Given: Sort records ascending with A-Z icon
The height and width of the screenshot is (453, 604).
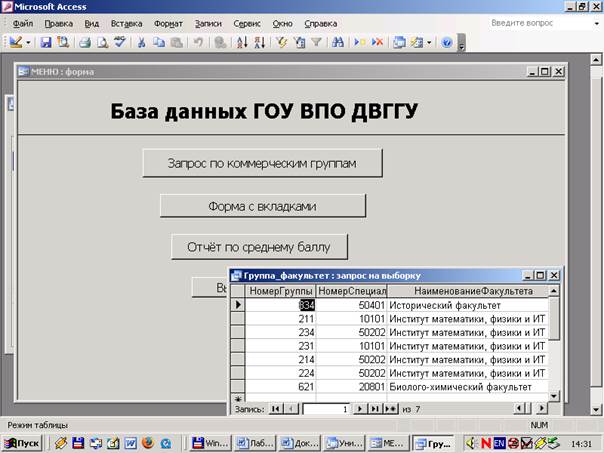Looking at the screenshot, I should (x=242, y=42).
